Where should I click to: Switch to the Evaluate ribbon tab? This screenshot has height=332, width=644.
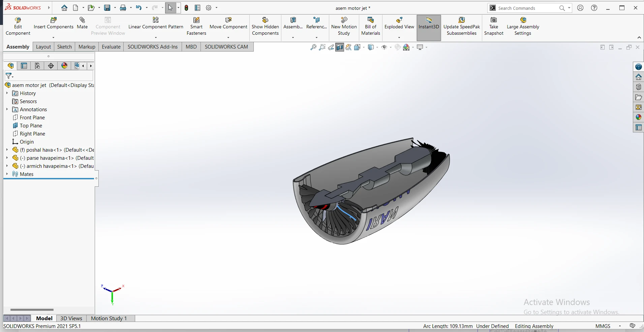coord(111,47)
